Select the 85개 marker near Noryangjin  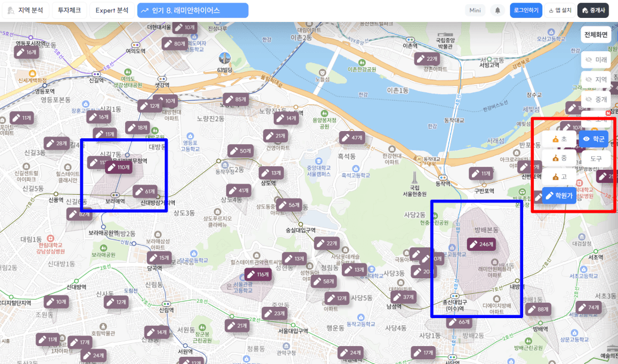click(236, 99)
